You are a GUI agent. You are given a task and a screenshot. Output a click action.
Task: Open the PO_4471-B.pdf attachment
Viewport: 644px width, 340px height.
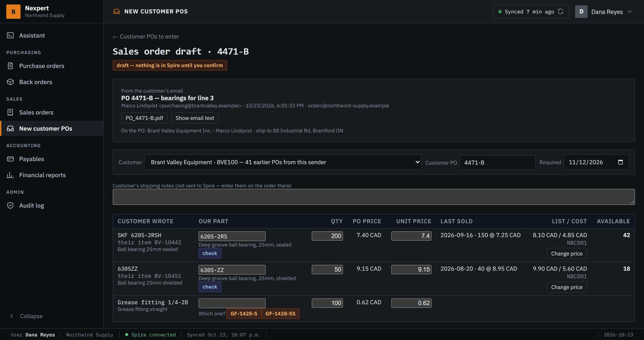(x=144, y=118)
